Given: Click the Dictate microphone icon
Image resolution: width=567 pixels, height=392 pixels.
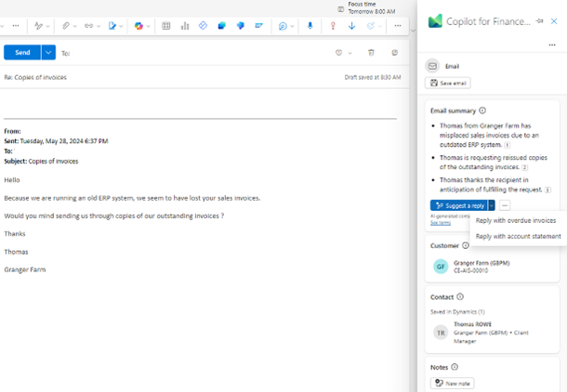Looking at the screenshot, I should pos(310,26).
